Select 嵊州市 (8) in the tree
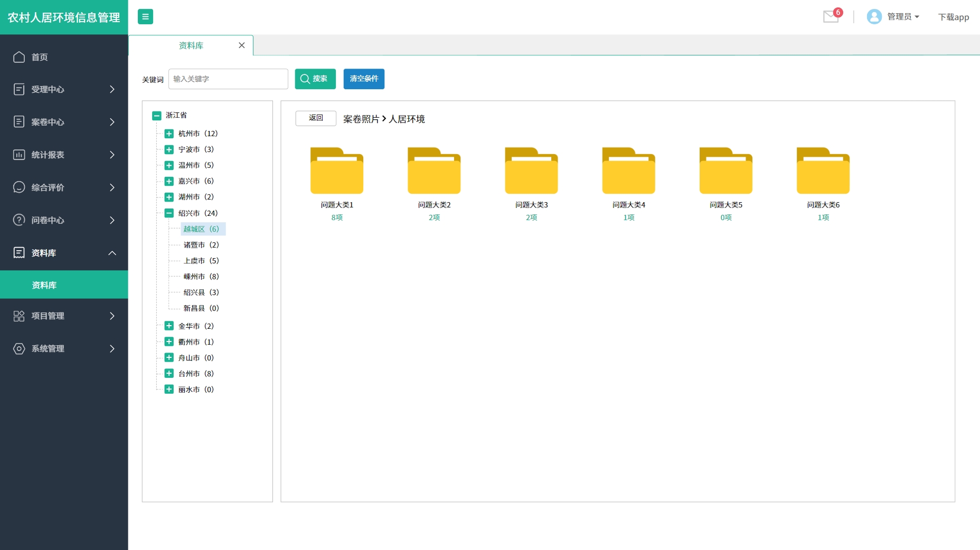 click(x=201, y=277)
